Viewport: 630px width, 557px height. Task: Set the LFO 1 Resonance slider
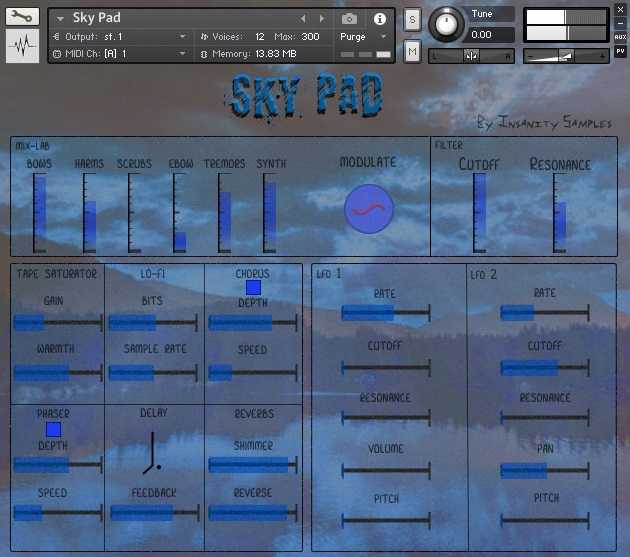(x=386, y=418)
